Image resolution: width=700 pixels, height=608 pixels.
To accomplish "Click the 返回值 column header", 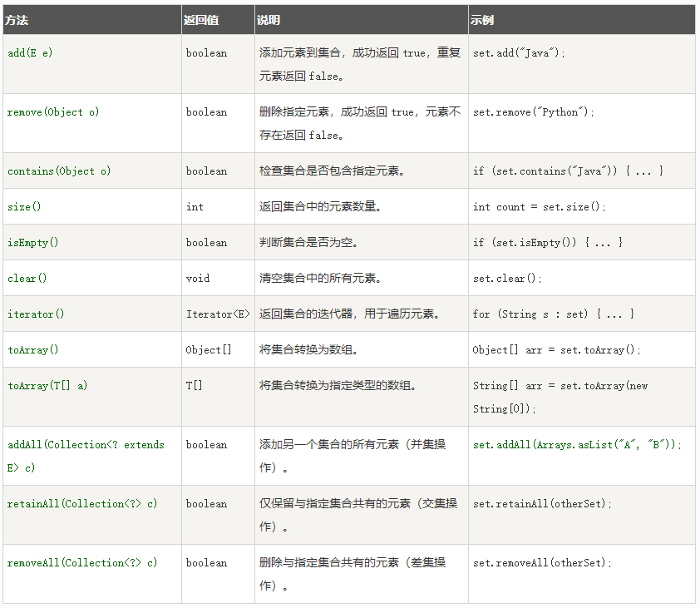I will 201,20.
